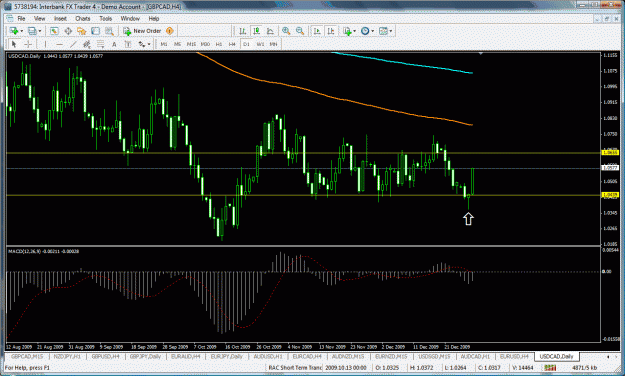This screenshot has width=625, height=376.
Task: Expand the New Chart dropdown arrow
Action: click(22, 31)
